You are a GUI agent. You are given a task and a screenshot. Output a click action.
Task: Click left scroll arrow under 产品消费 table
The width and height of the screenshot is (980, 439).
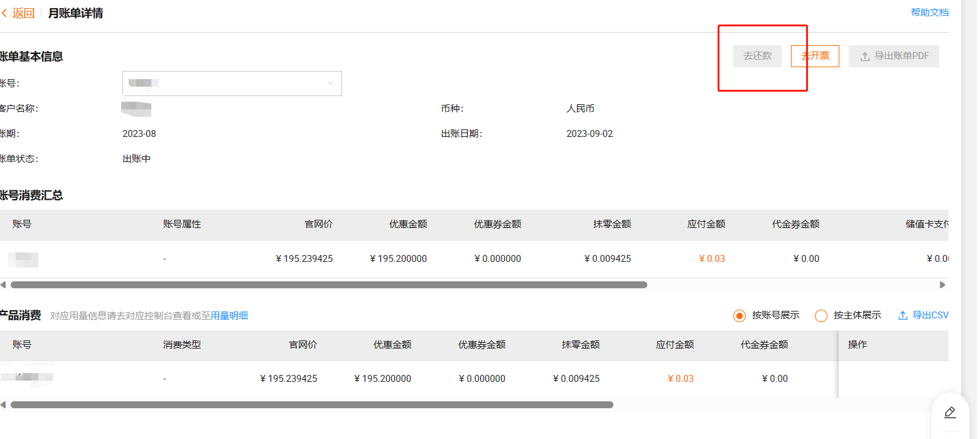click(3, 405)
